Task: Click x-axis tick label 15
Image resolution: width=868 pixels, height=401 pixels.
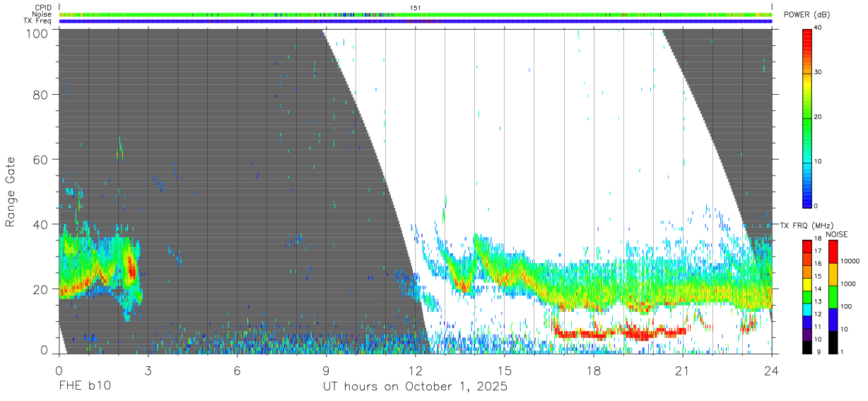Action: (x=504, y=371)
